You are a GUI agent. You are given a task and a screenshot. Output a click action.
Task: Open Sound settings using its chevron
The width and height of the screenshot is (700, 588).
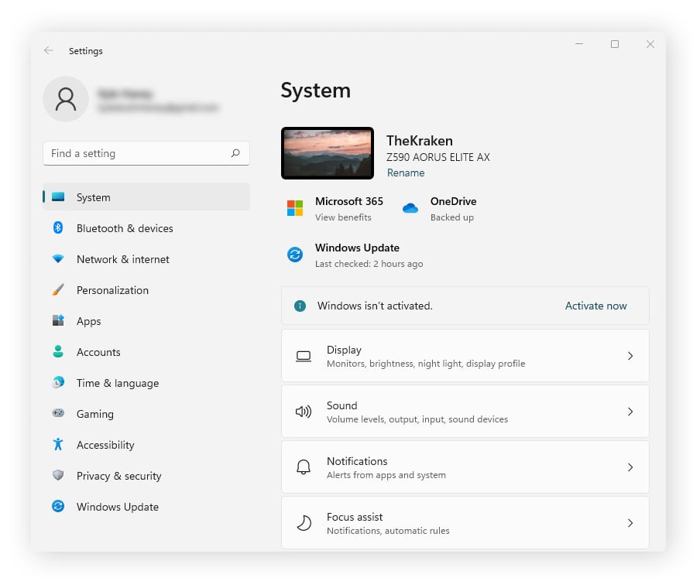(x=630, y=412)
